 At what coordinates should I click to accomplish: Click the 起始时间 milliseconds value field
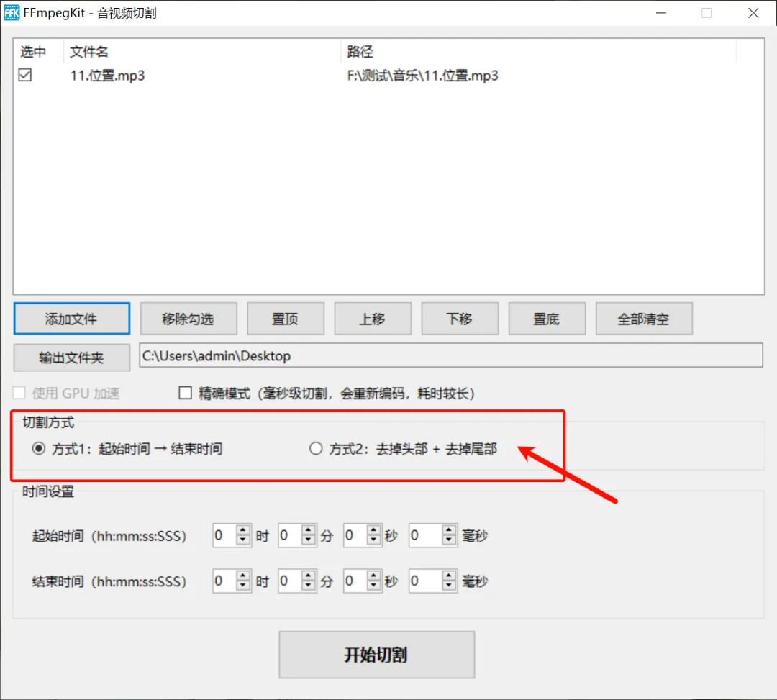pos(426,535)
